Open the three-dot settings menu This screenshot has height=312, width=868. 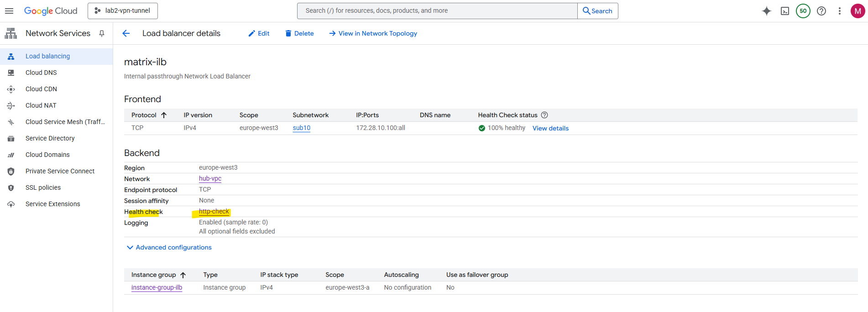coord(840,11)
